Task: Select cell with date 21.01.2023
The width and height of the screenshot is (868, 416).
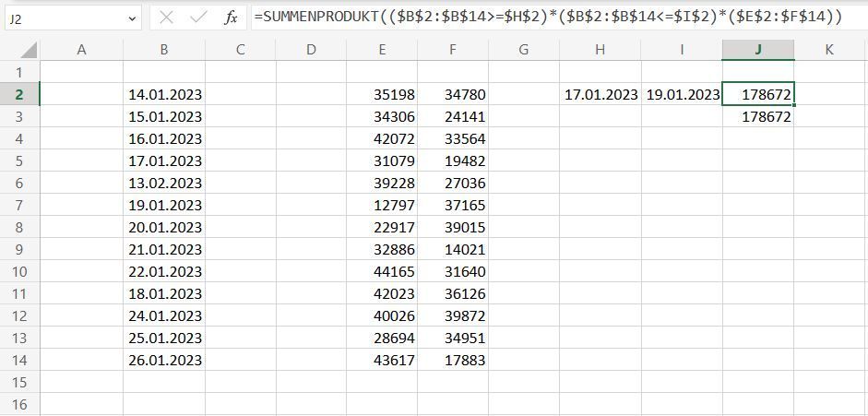Action: [164, 249]
